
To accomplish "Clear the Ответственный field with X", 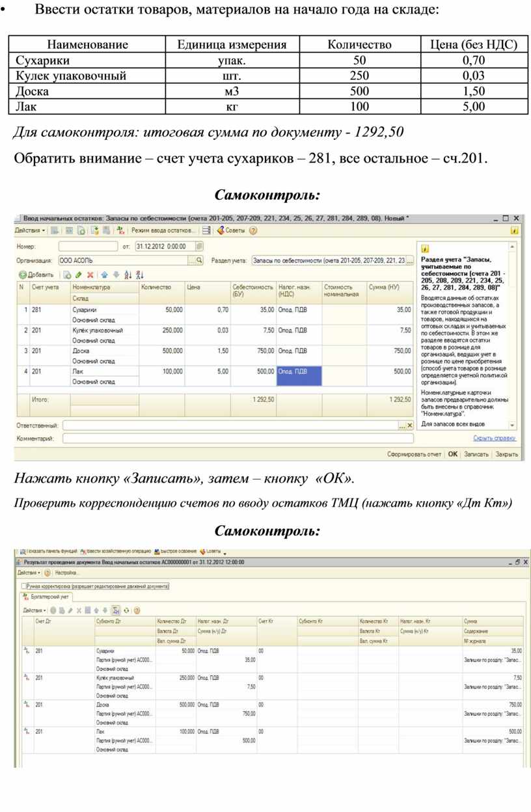I will pyautogui.click(x=410, y=426).
